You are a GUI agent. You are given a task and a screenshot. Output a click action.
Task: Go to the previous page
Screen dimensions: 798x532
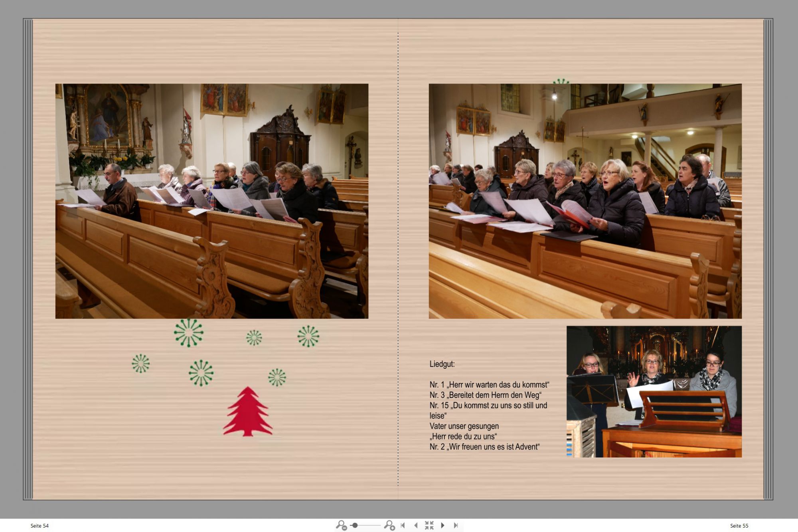[416, 525]
